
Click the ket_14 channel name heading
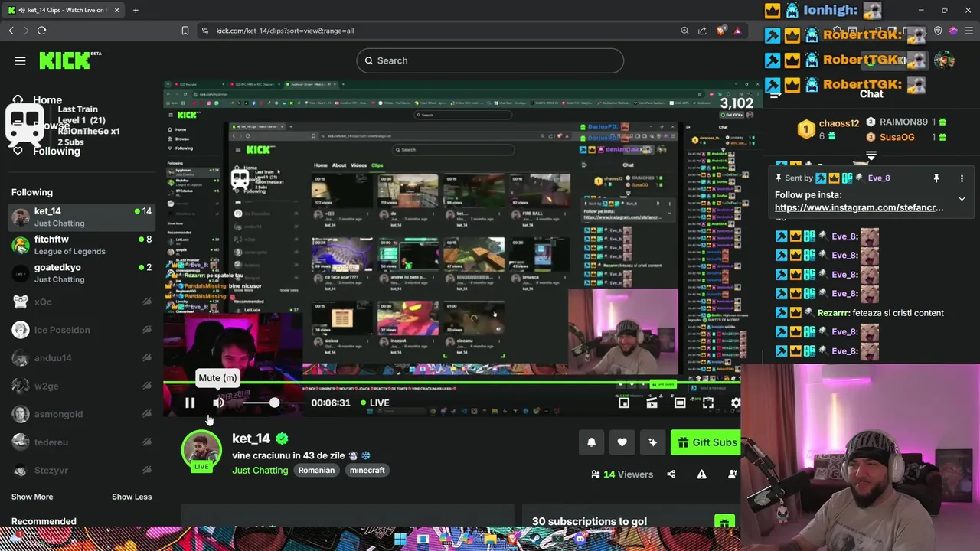tap(251, 439)
